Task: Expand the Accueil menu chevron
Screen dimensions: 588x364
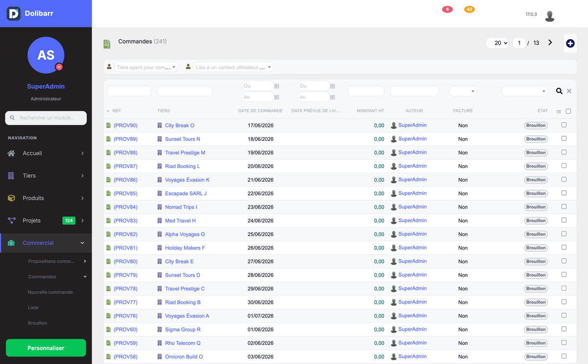Action: 82,153
